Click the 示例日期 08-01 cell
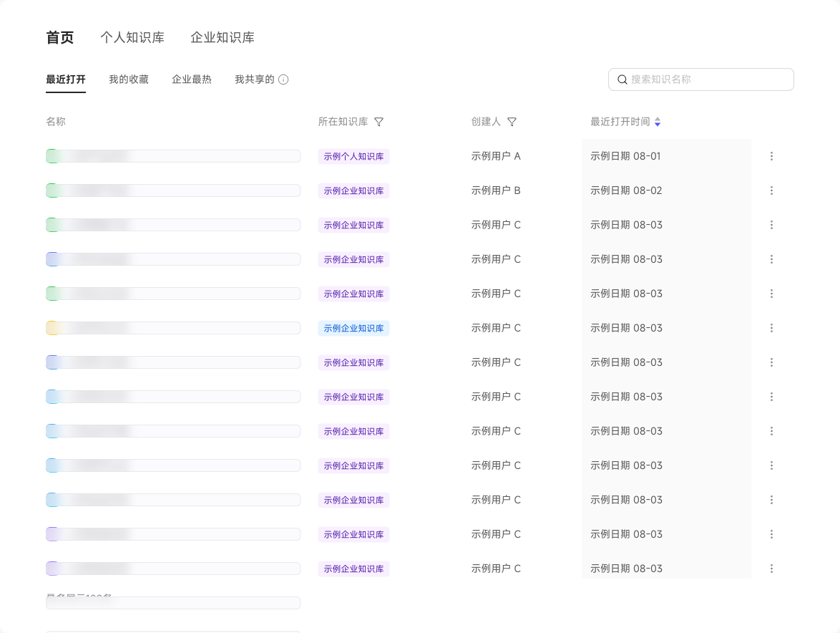840x633 pixels. 625,156
